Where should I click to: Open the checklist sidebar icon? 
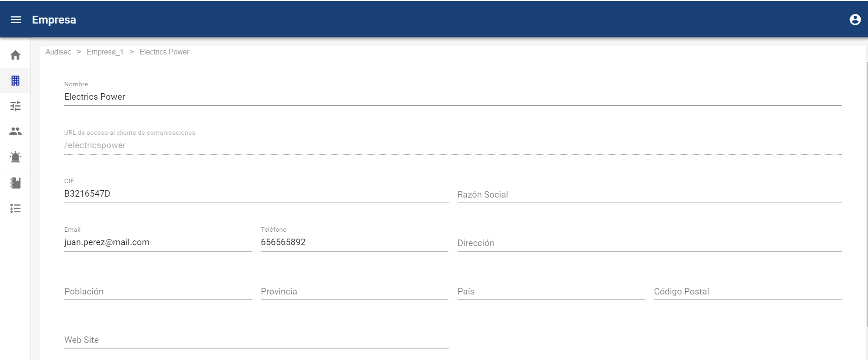[16, 209]
